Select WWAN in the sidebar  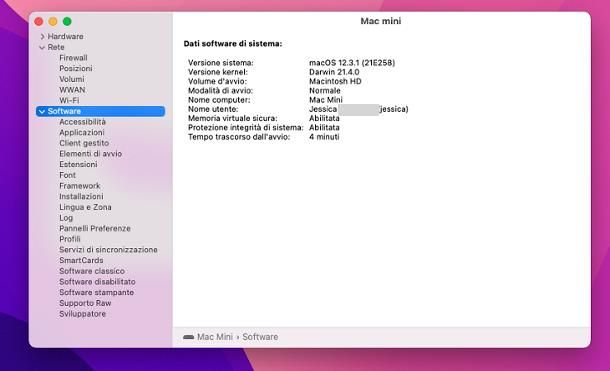pos(72,90)
